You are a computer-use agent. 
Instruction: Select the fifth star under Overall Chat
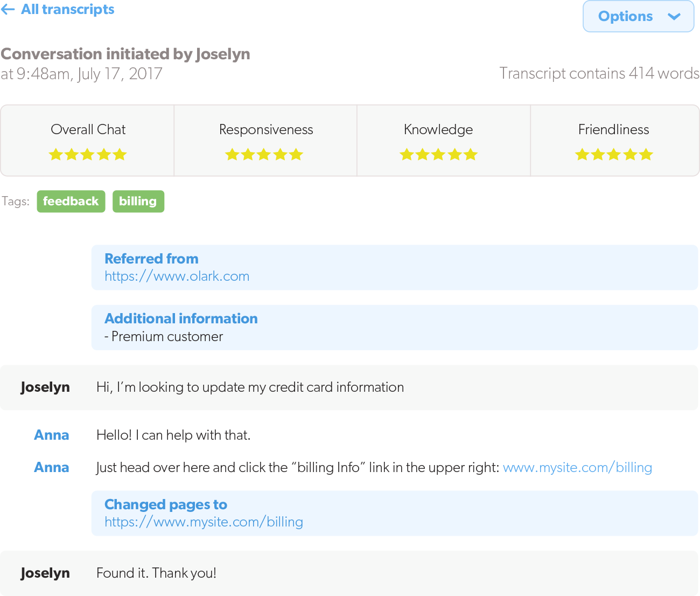(x=119, y=155)
